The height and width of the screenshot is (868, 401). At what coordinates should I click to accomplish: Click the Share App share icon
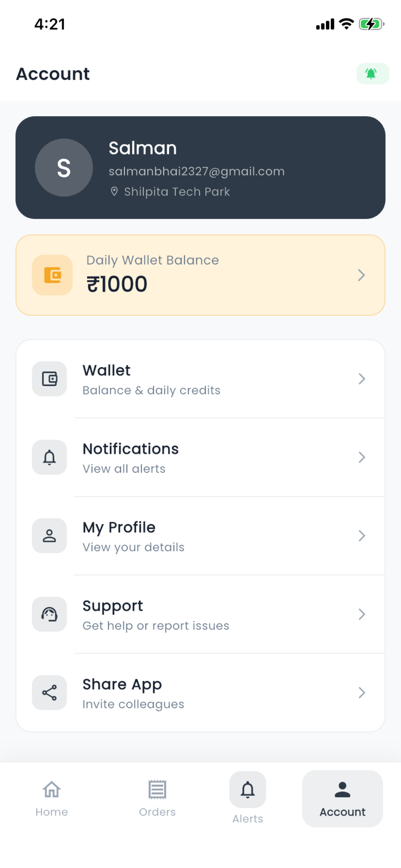pyautogui.click(x=49, y=693)
